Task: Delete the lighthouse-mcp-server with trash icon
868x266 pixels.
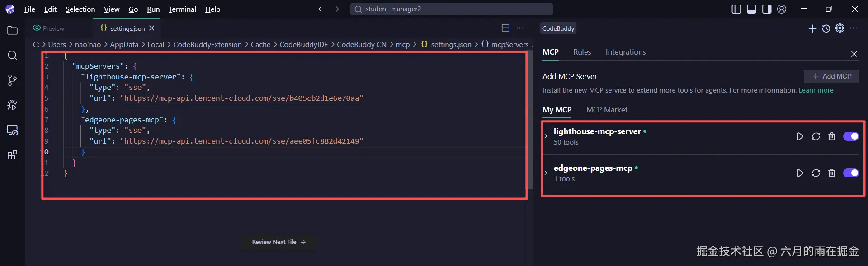Action: 831,136
